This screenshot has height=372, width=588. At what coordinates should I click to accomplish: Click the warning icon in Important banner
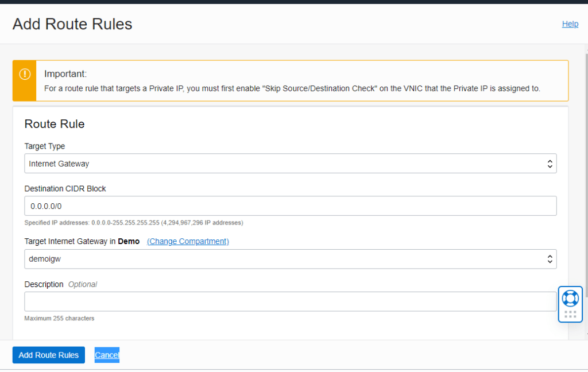pos(25,74)
